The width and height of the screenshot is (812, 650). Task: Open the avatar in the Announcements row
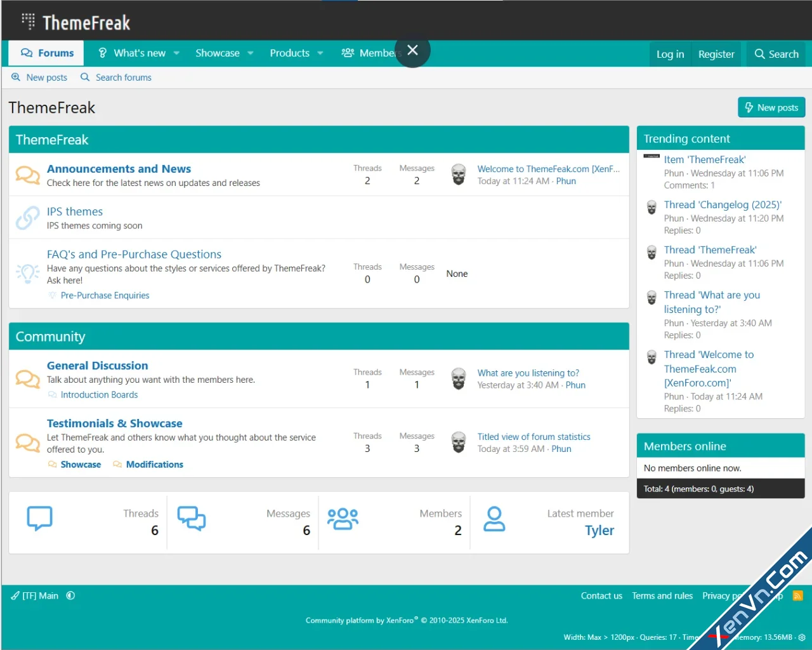pyautogui.click(x=459, y=175)
